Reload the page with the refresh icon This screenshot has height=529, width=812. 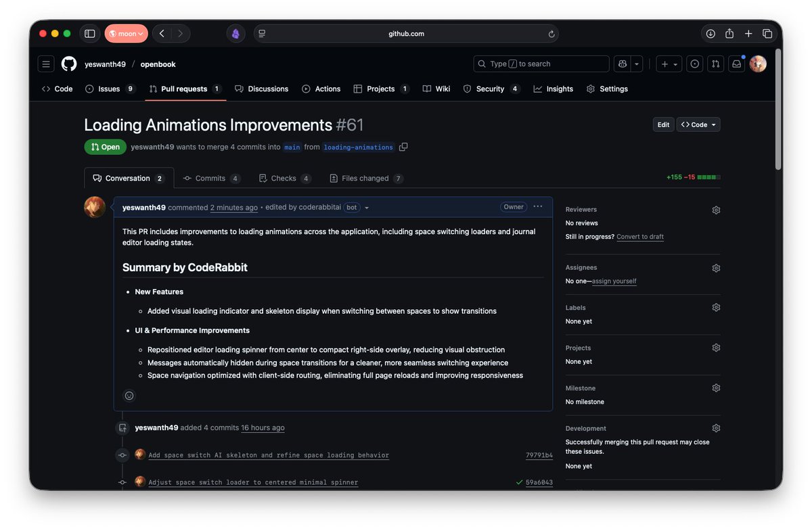tap(551, 34)
